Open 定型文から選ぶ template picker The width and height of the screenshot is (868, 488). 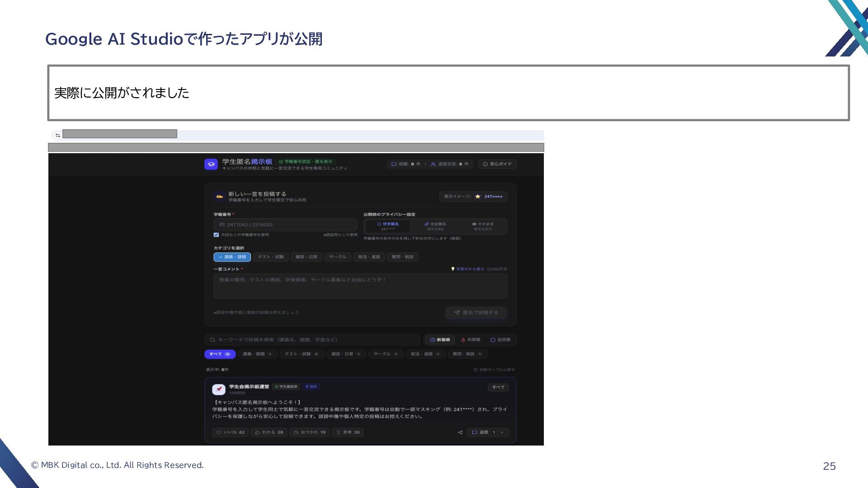point(467,269)
